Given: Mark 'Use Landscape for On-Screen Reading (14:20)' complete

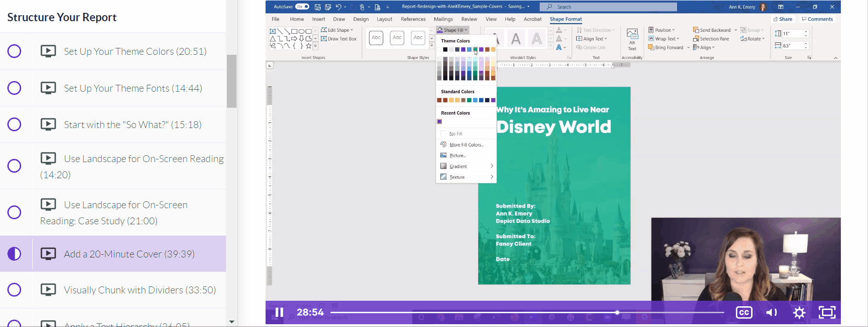Looking at the screenshot, I should 14,166.
